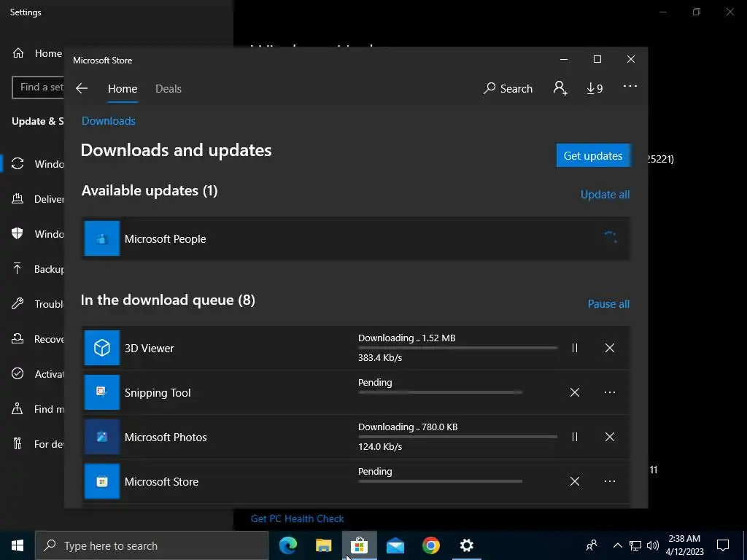The height and width of the screenshot is (560, 747).
Task: Click the Snipping Tool app icon
Action: [102, 392]
